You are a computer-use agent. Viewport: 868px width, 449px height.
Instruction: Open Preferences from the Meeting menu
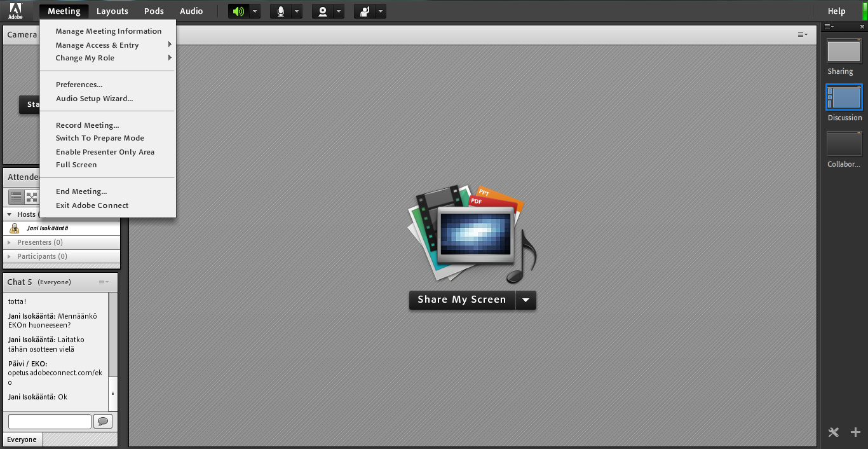(x=108, y=85)
